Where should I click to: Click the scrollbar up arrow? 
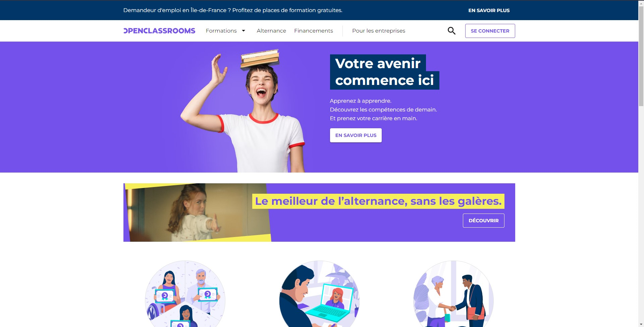click(x=641, y=3)
